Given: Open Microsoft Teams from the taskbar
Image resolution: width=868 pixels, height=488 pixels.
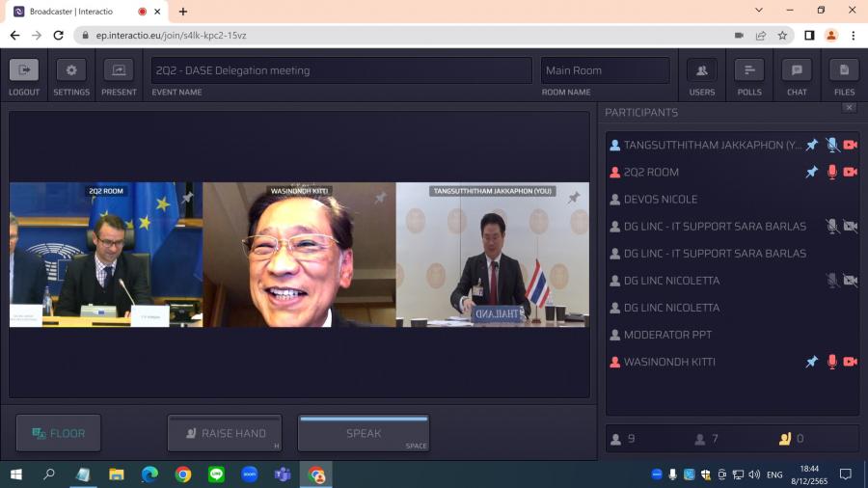Looking at the screenshot, I should pos(283,474).
